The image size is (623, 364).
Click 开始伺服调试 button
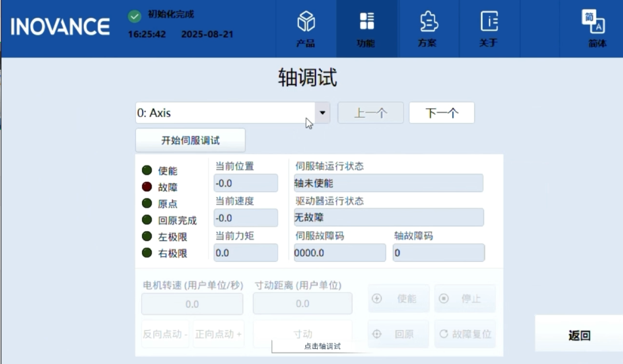[x=190, y=140]
